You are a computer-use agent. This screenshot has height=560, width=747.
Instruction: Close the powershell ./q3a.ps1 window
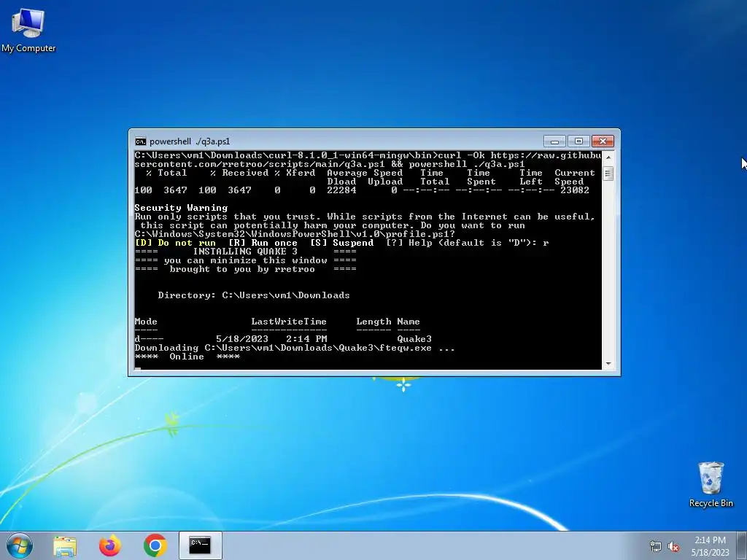point(603,141)
